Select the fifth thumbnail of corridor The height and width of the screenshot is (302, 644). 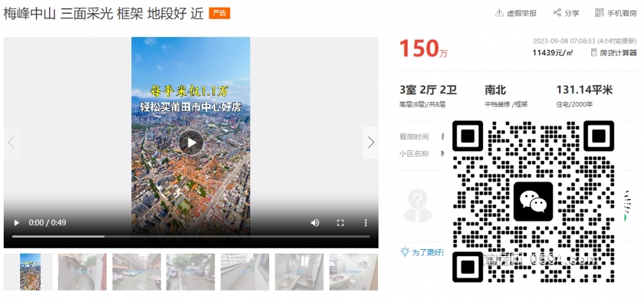(x=245, y=272)
